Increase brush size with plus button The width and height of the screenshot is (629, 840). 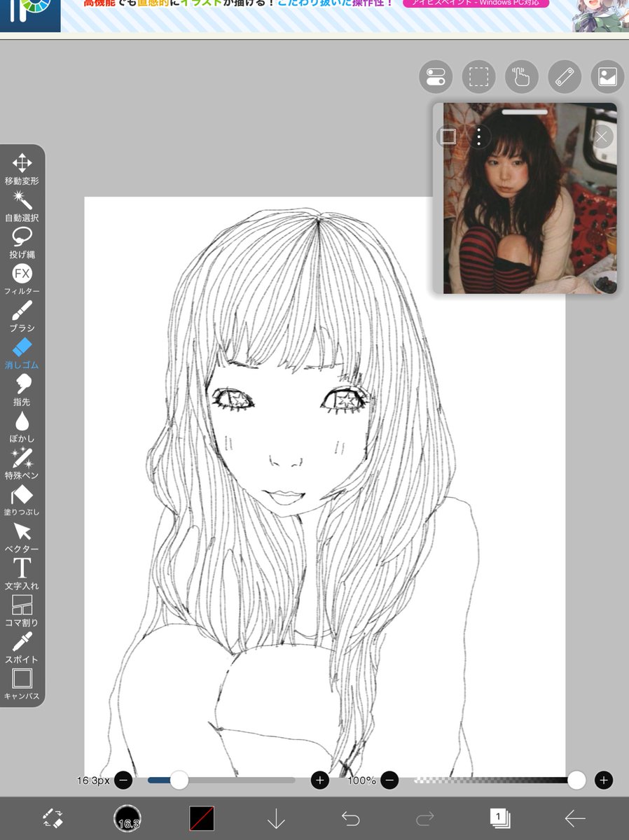pyautogui.click(x=320, y=780)
